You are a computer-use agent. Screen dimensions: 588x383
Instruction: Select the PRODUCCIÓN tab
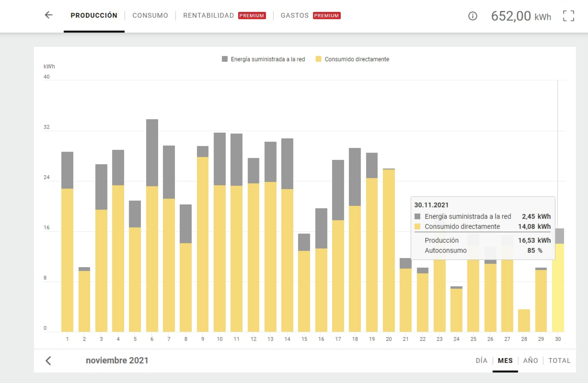click(x=94, y=15)
